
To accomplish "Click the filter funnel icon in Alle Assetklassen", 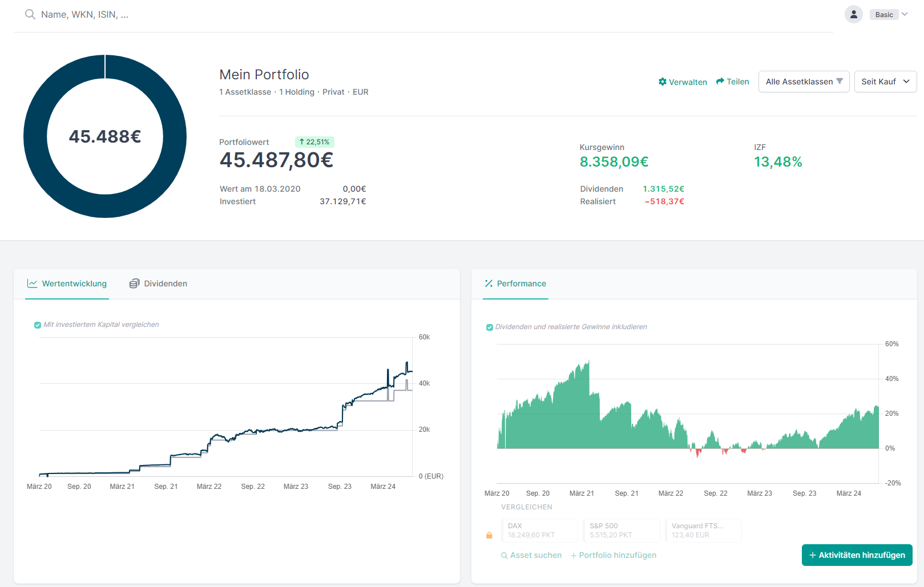I will click(x=840, y=81).
